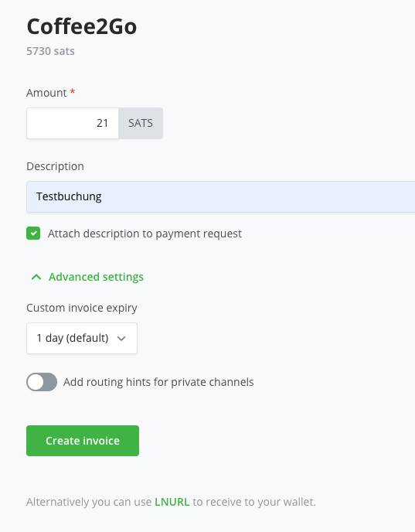Click into the Testbuchung description field
Screen dimensions: 415x532
tap(221, 196)
